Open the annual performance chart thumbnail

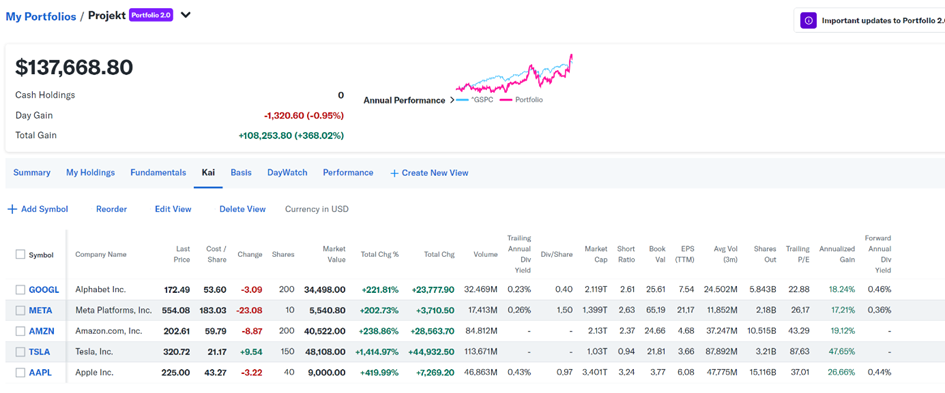(515, 74)
